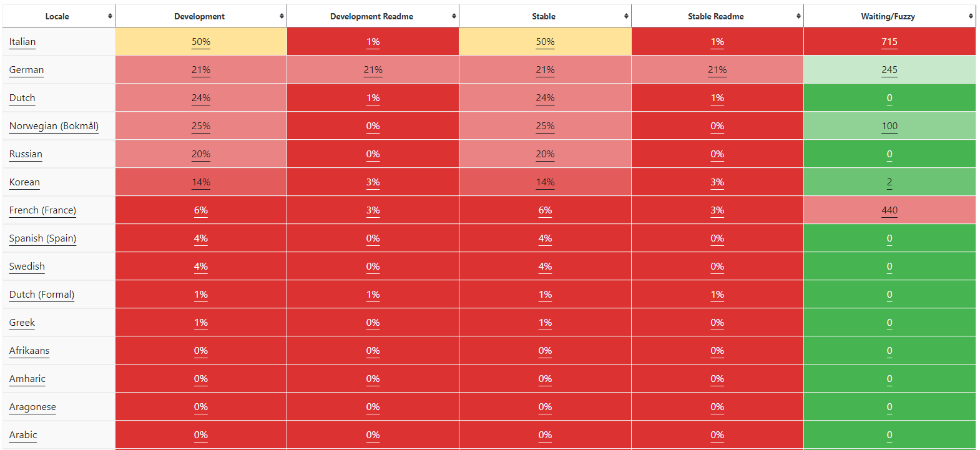Open the Italian locale link
980x450 pixels.
tap(22, 42)
